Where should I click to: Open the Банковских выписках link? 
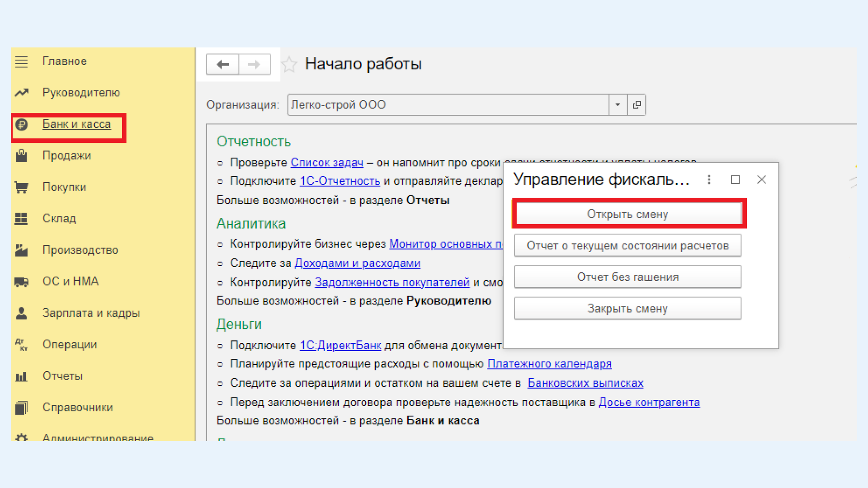click(585, 383)
